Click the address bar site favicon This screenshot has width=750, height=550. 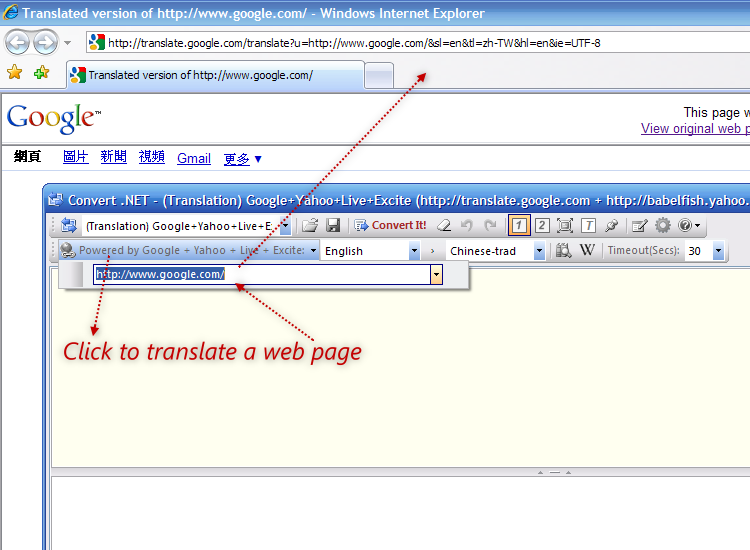click(97, 43)
